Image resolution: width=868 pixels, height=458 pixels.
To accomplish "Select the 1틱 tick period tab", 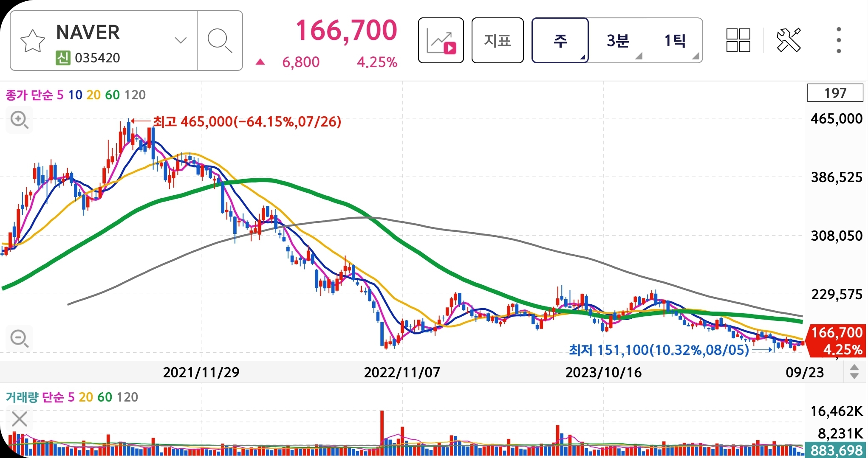I will click(x=675, y=40).
